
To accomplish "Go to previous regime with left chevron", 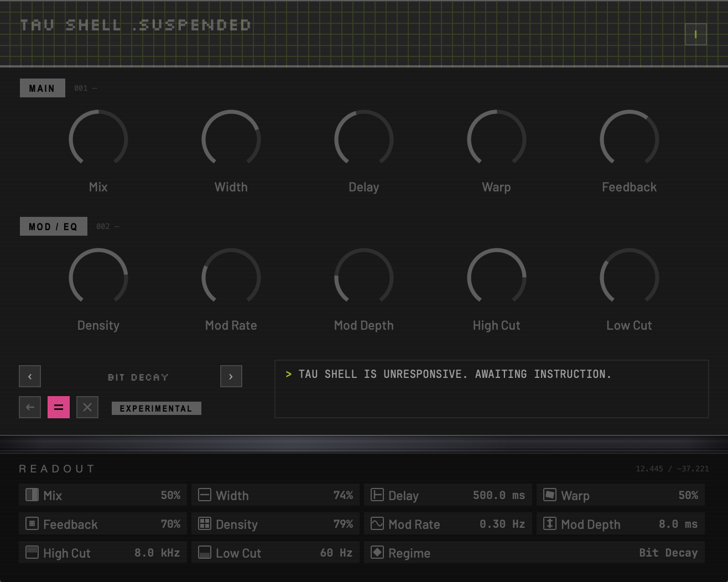I will coord(30,376).
